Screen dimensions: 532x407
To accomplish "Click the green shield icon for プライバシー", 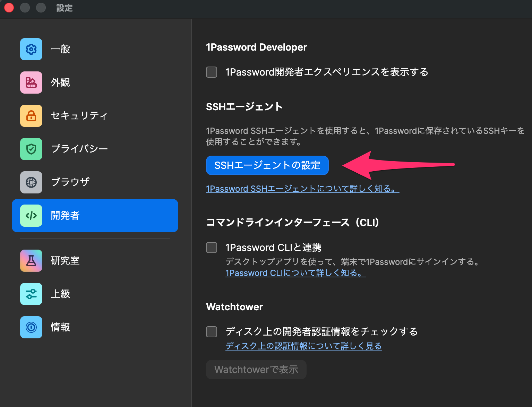I will [x=31, y=149].
